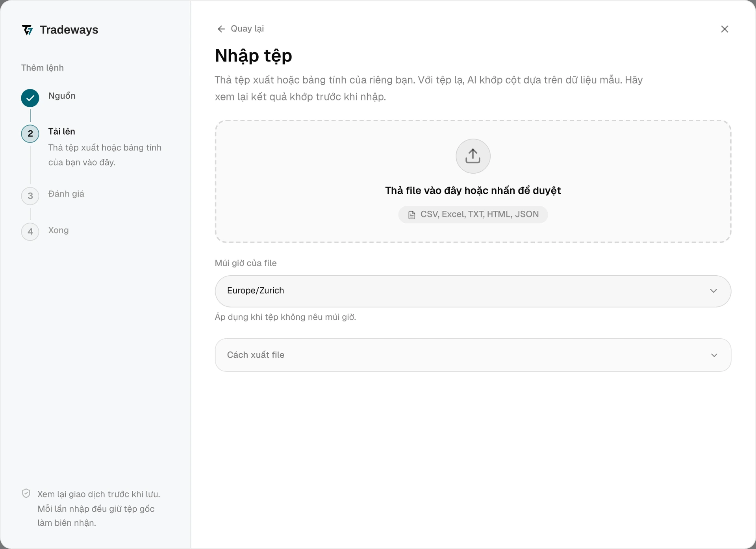This screenshot has height=549, width=756.
Task: Select the Đánh giá step label
Action: [66, 194]
